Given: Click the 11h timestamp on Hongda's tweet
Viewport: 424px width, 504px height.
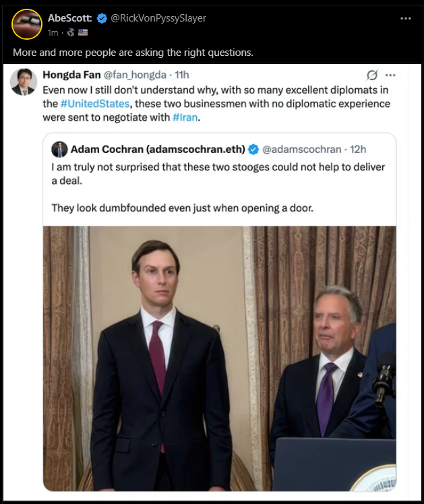Looking at the screenshot, I should click(182, 75).
